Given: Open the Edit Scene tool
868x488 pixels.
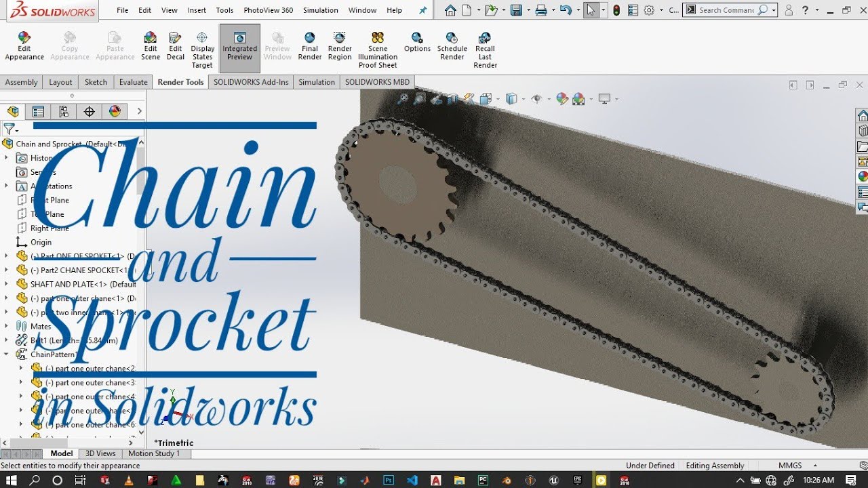Looking at the screenshot, I should (151, 47).
